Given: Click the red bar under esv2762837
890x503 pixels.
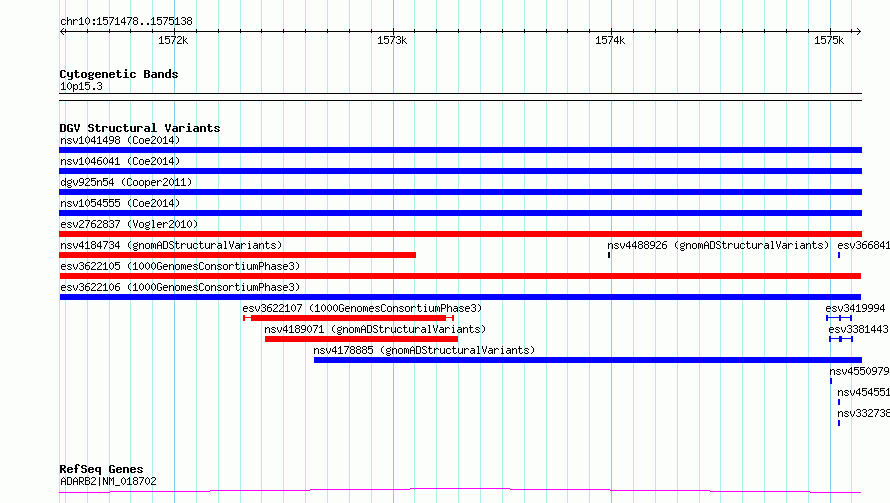Looking at the screenshot, I should coord(460,234).
